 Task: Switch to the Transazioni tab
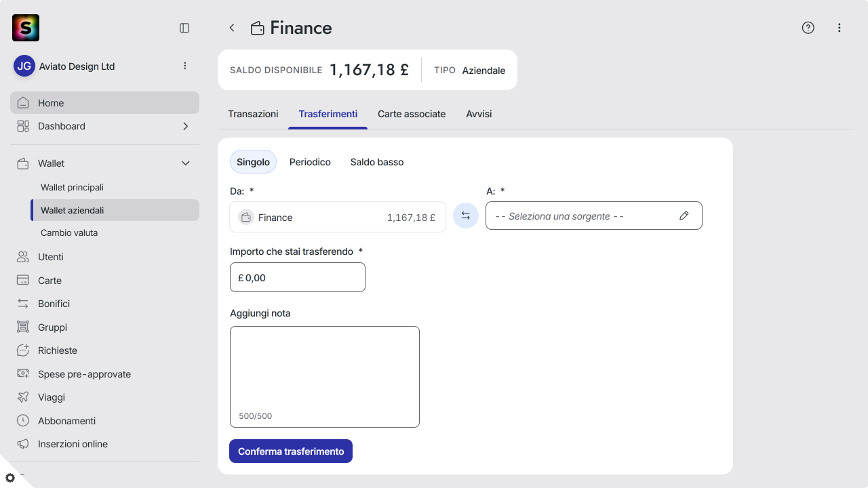tap(253, 114)
